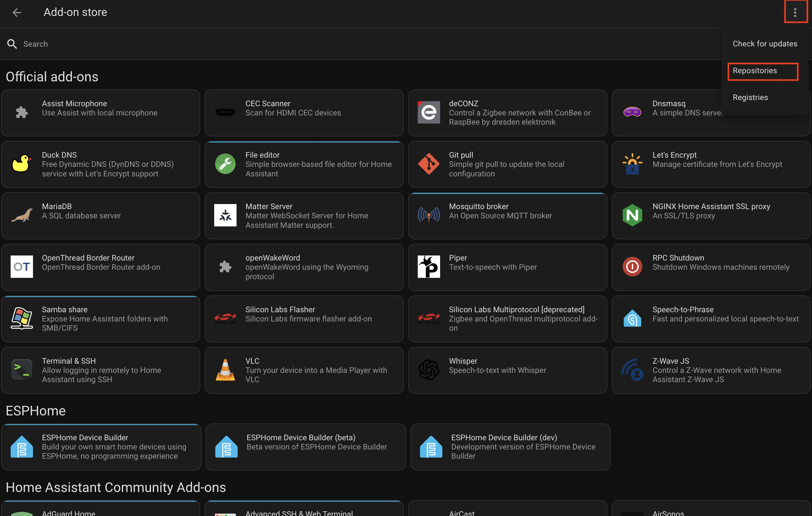Image resolution: width=812 pixels, height=516 pixels.
Task: Choose Registries menu entry
Action: (x=750, y=97)
